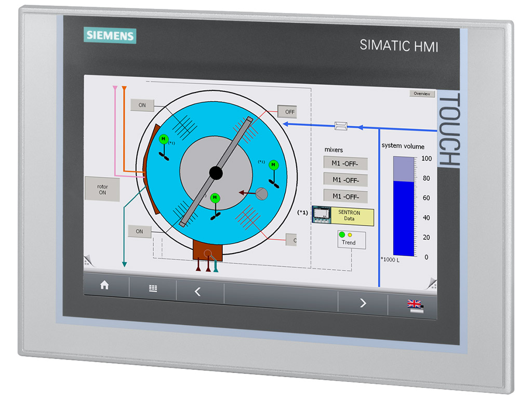Image resolution: width=532 pixels, height=399 pixels.
Task: Go to previous screen with left chevron
Action: pos(197,291)
